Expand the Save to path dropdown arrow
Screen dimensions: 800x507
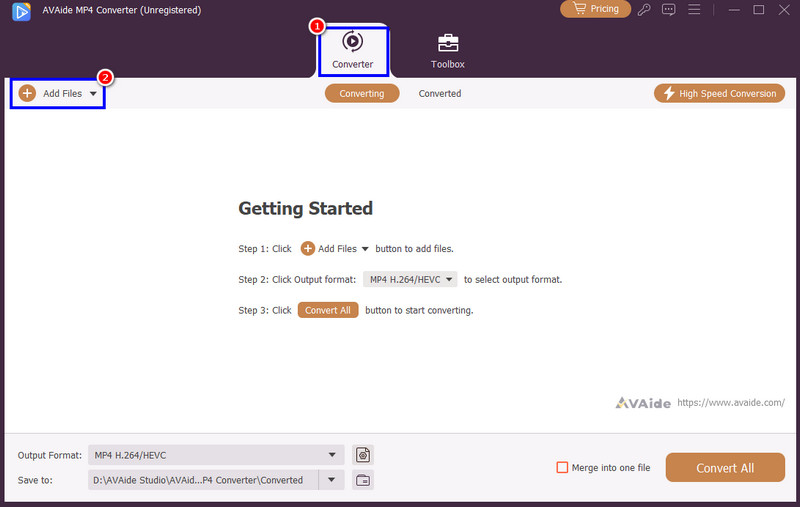pos(331,480)
